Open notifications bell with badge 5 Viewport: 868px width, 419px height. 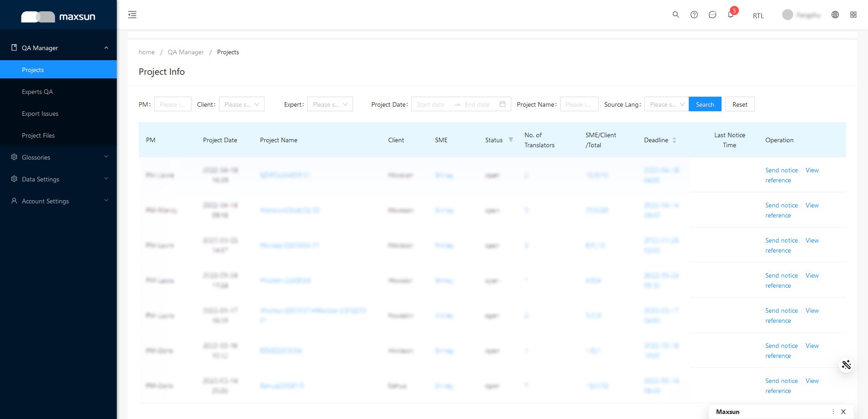pos(731,15)
